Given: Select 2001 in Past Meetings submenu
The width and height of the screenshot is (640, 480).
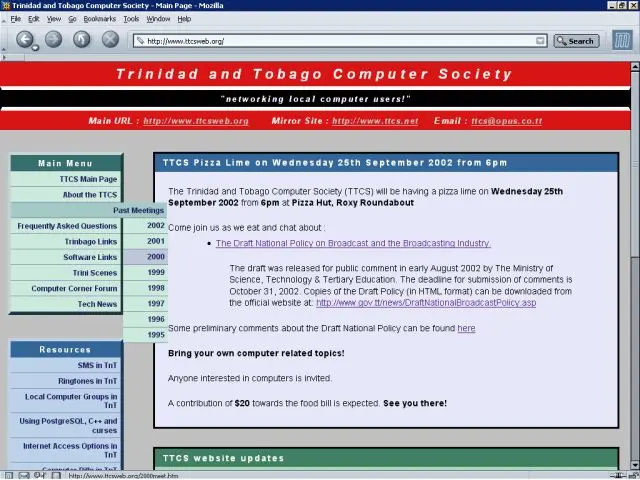Looking at the screenshot, I should click(146, 241).
